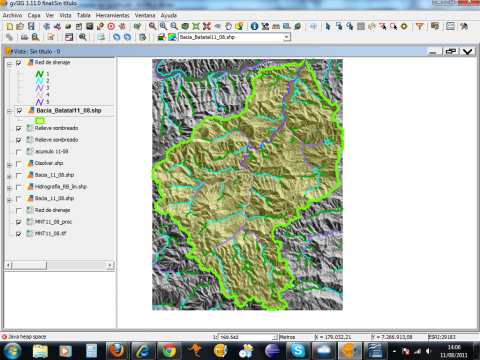Screen dimensions: 480x360
Task: Click the Print map icon
Action: click(24, 37)
